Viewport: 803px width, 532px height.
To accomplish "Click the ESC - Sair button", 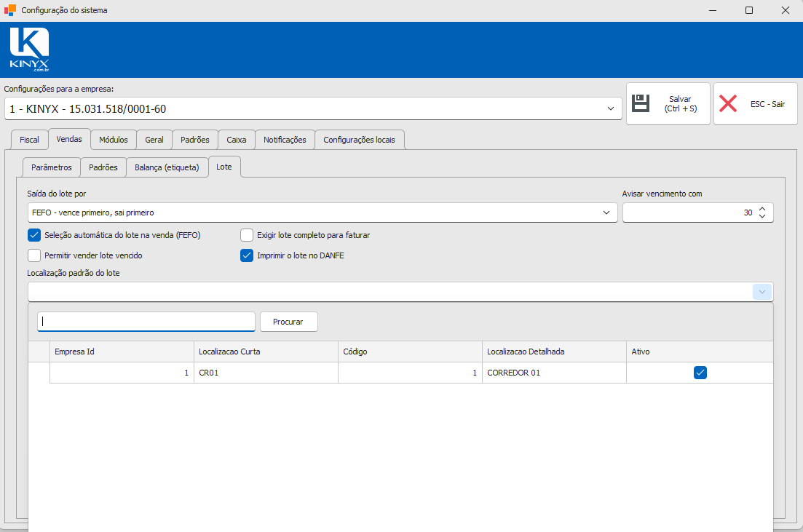I will click(x=756, y=103).
